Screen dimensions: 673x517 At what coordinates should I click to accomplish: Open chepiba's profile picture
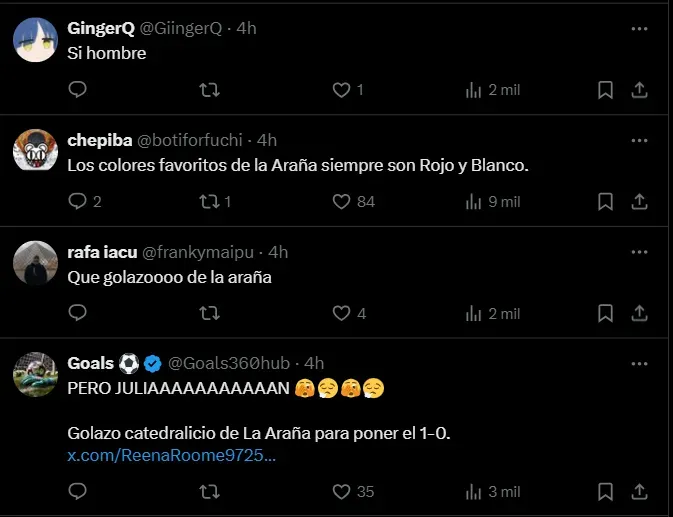(x=34, y=151)
